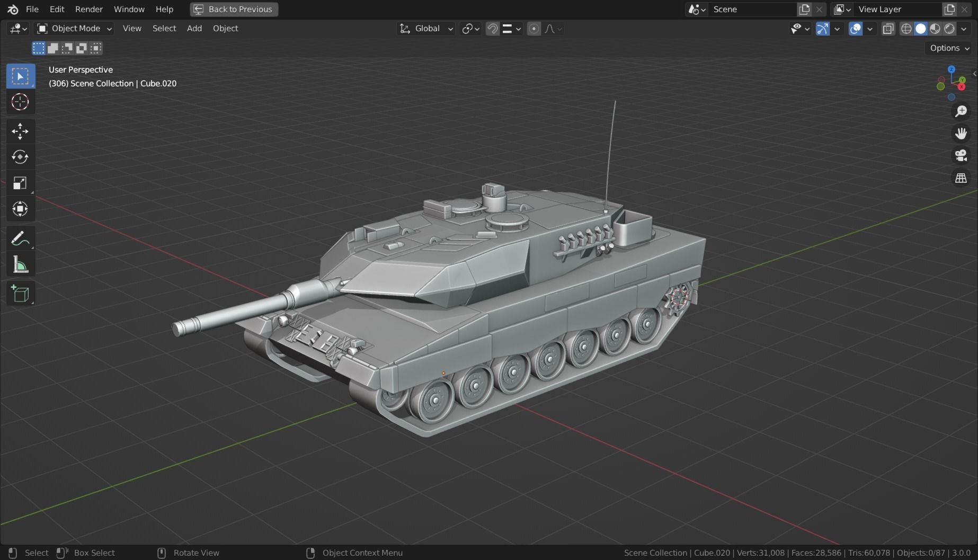The width and height of the screenshot is (978, 560).
Task: Select the Annotate tool
Action: [20, 238]
